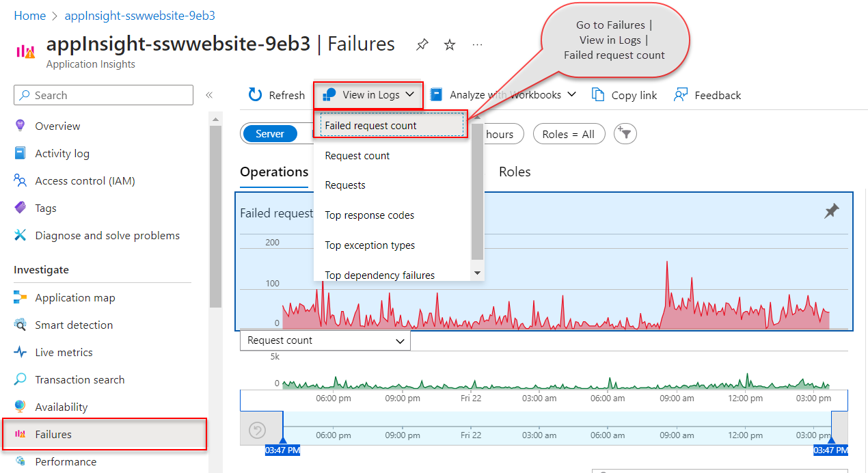Click inside the Search resources box

click(103, 94)
